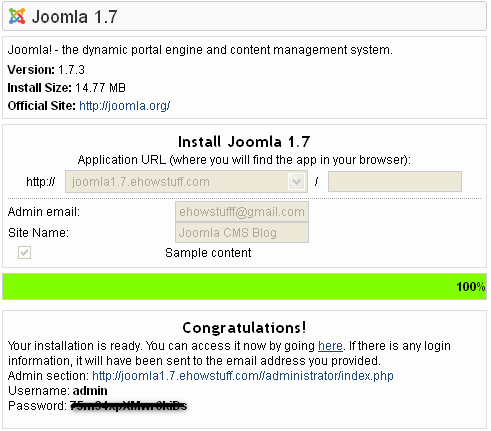Click the blurred password value
The image size is (491, 431).
pyautogui.click(x=129, y=406)
